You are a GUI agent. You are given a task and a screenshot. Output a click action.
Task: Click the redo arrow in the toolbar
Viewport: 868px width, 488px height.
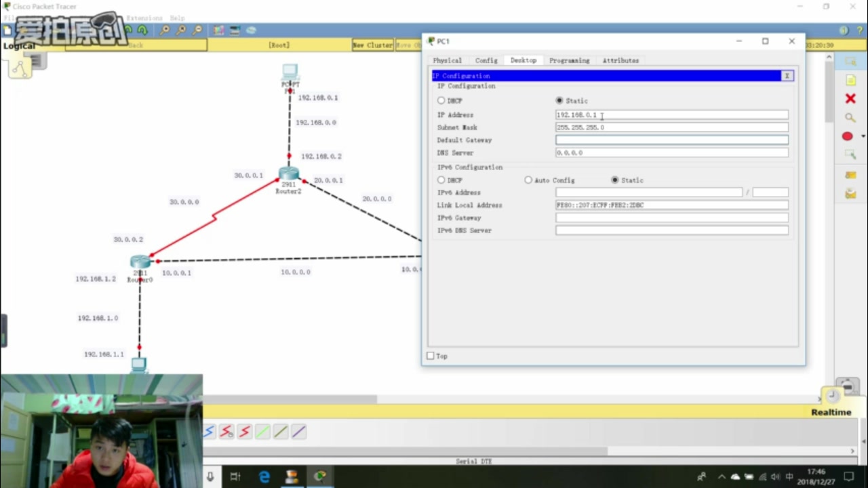[x=142, y=30]
